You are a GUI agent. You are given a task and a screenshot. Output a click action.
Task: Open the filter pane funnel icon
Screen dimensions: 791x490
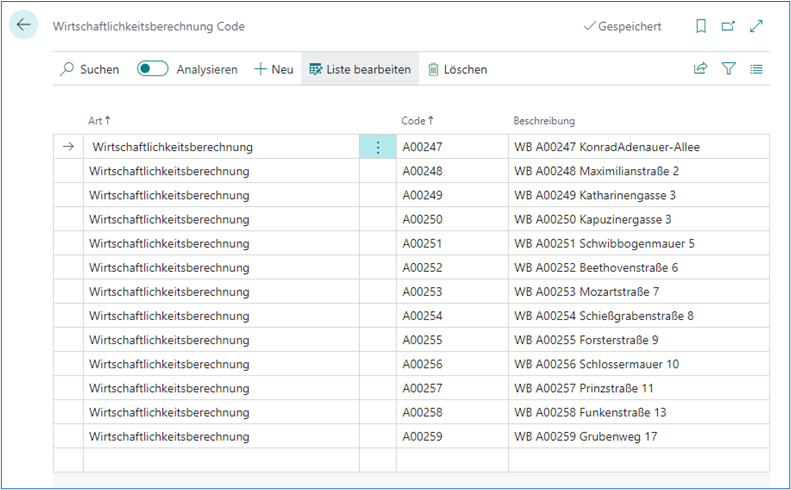tap(728, 69)
